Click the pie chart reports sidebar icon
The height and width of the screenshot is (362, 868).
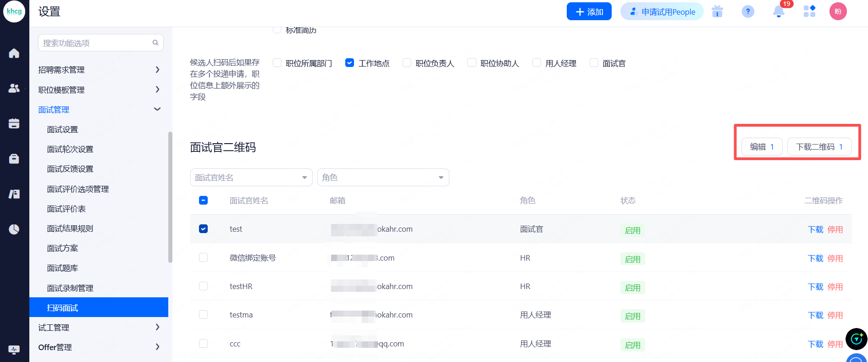click(x=14, y=229)
